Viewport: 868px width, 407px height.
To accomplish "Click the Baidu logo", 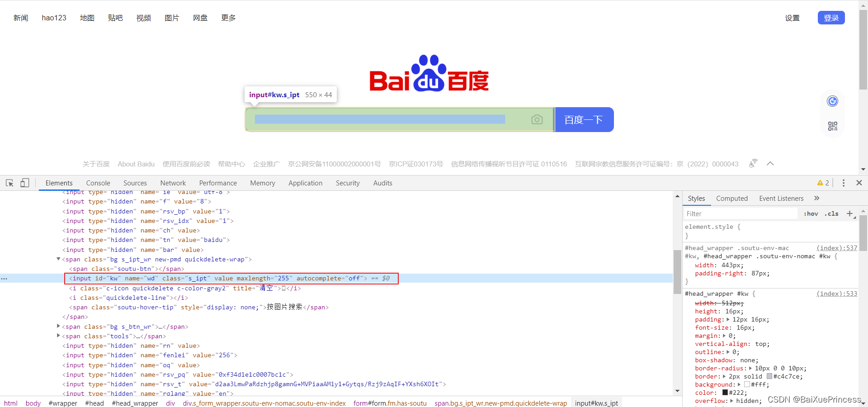I will tap(429, 73).
